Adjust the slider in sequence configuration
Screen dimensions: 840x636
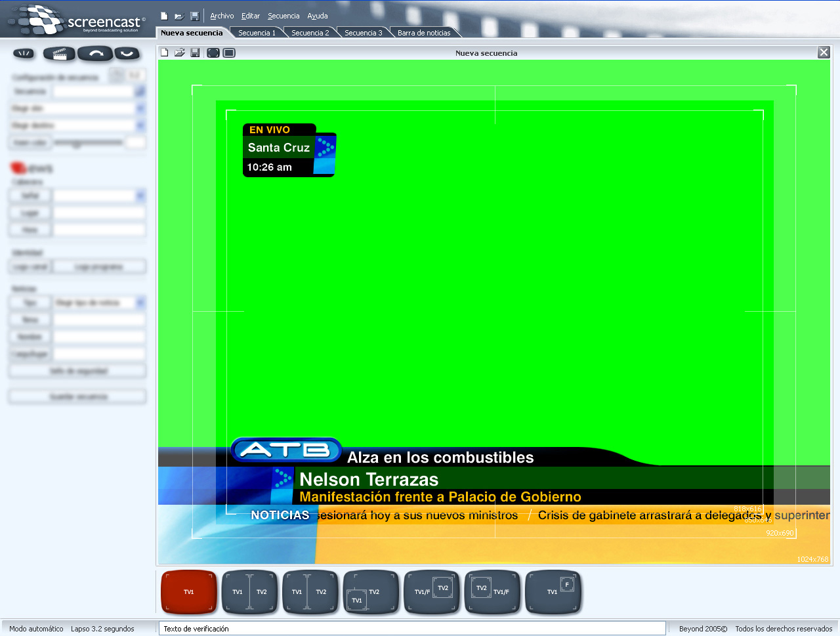[77, 143]
